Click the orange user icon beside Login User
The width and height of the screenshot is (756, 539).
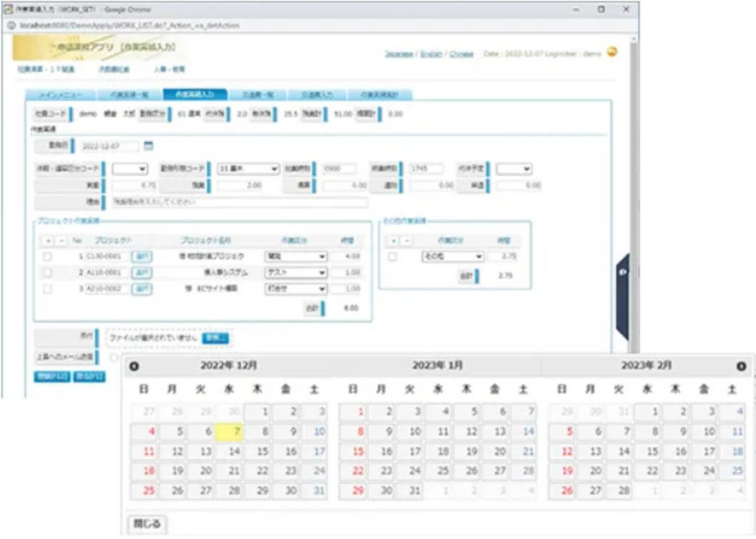point(612,52)
